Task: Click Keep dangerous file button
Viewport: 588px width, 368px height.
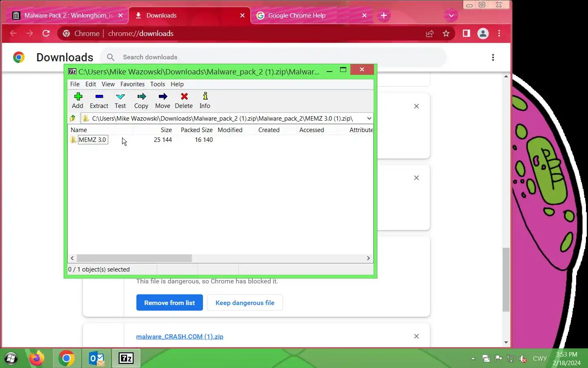Action: pyautogui.click(x=245, y=303)
